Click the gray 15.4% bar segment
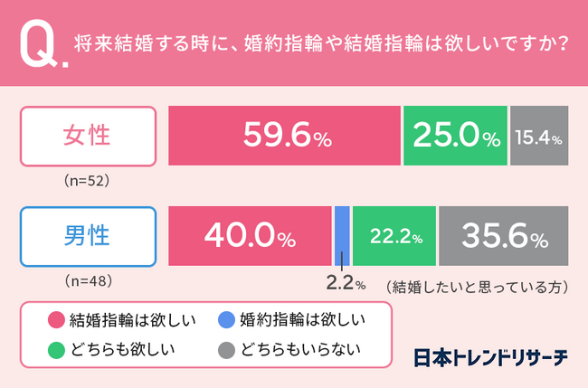This screenshot has width=588, height=388. coord(539,137)
